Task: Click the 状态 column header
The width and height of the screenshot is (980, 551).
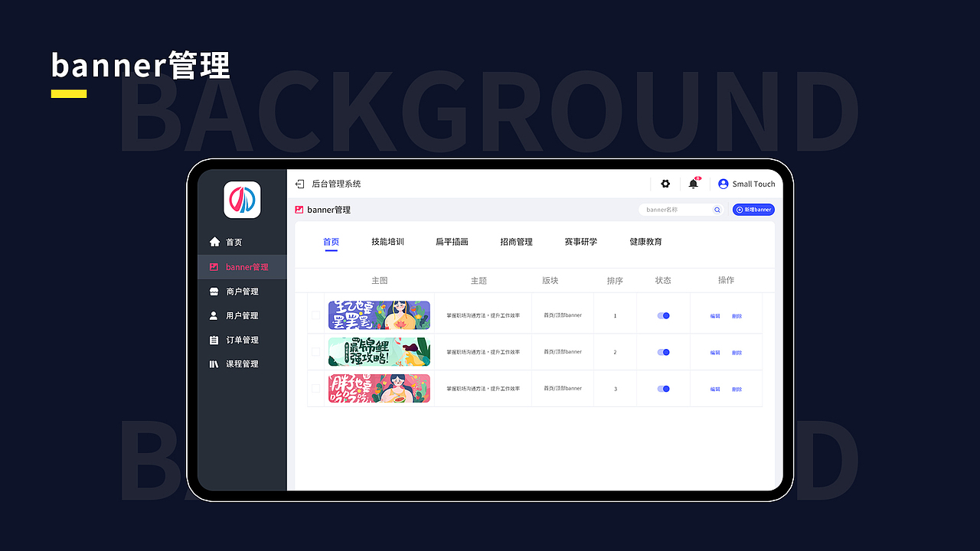Action: [663, 281]
